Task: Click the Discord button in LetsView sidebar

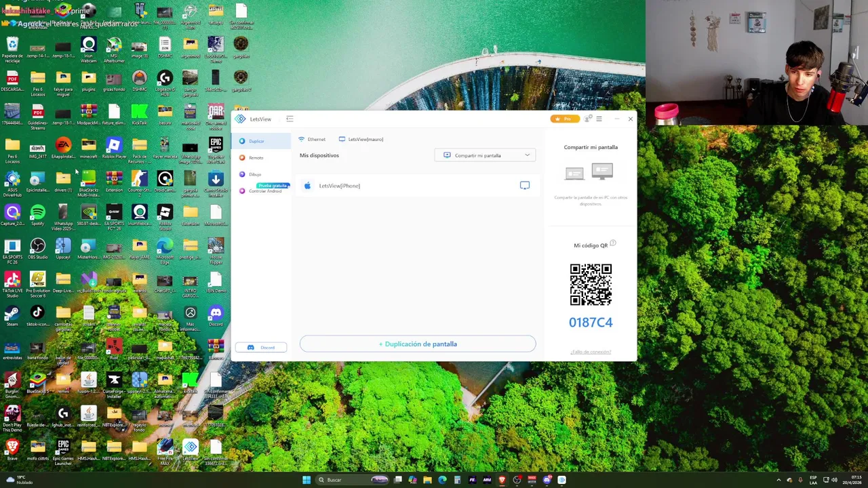Action: tap(261, 348)
